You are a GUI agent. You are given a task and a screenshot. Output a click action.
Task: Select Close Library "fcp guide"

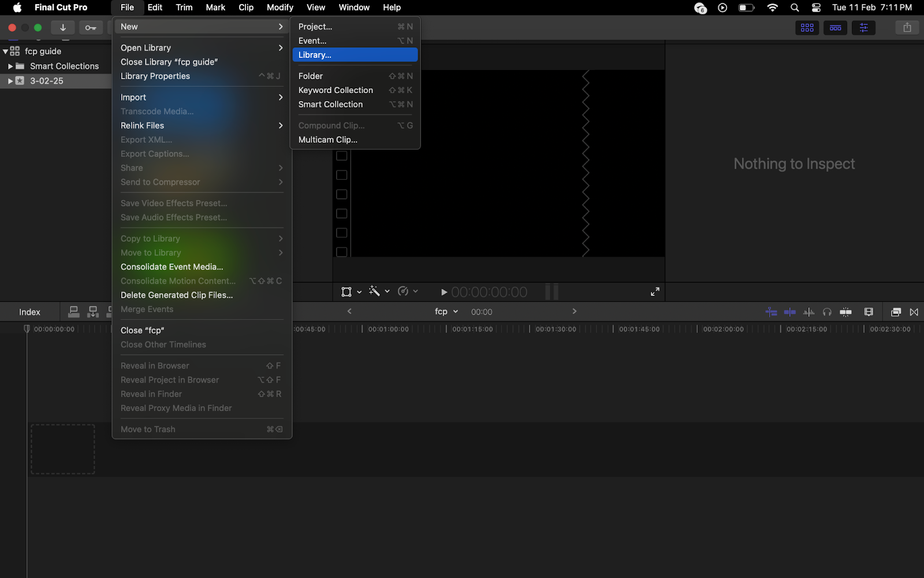pos(202,62)
